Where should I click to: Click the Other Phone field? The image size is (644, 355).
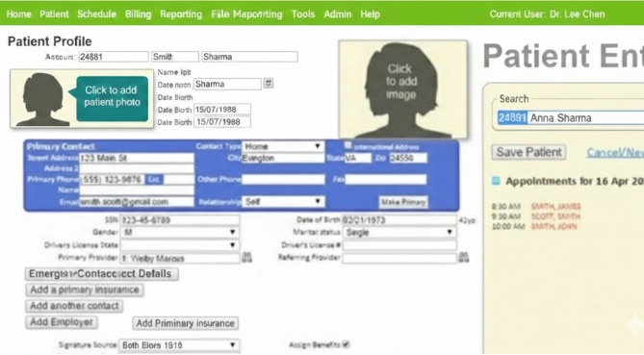click(x=283, y=179)
